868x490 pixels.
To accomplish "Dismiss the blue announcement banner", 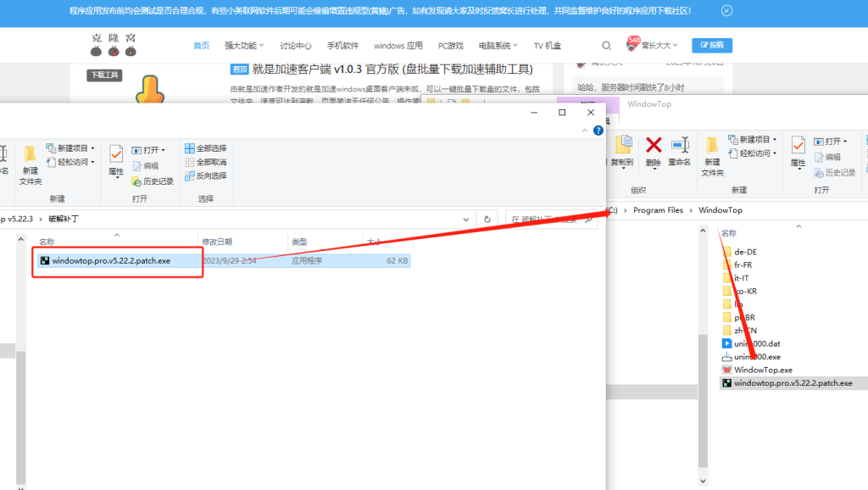I will pos(726,10).
